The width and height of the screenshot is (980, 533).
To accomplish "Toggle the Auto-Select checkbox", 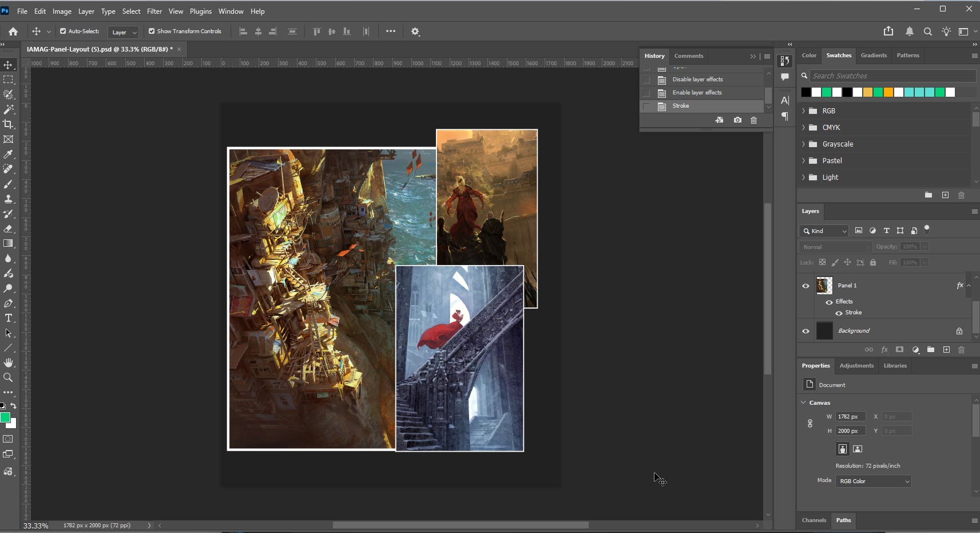I will click(x=63, y=31).
